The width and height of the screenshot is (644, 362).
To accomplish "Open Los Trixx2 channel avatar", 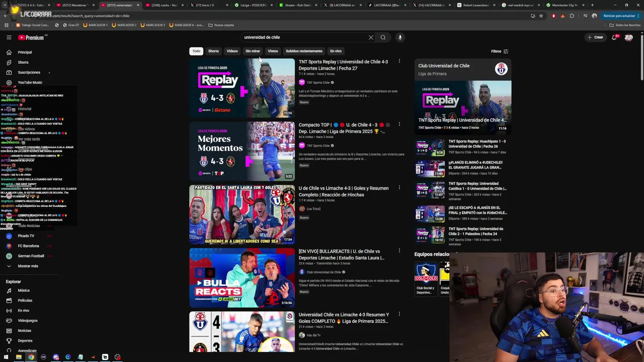I will coord(302,209).
